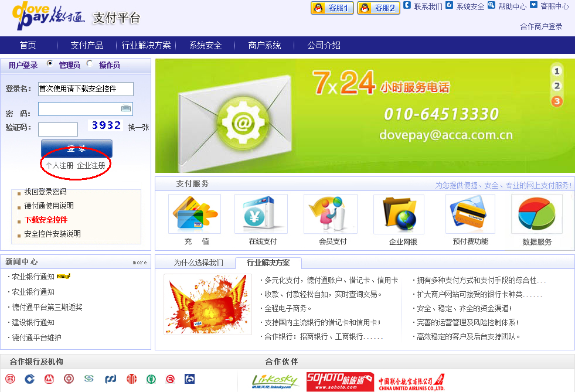Open the 支付产品 navigation menu
Screen dimensions: 575x392
click(87, 45)
